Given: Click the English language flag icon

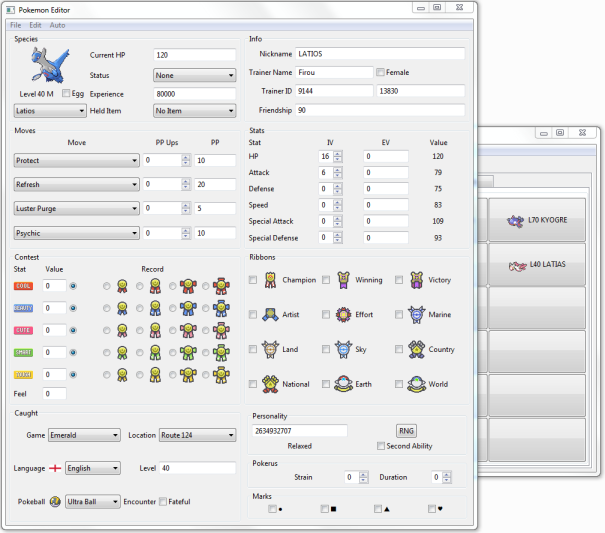Looking at the screenshot, I should pyautogui.click(x=55, y=469).
